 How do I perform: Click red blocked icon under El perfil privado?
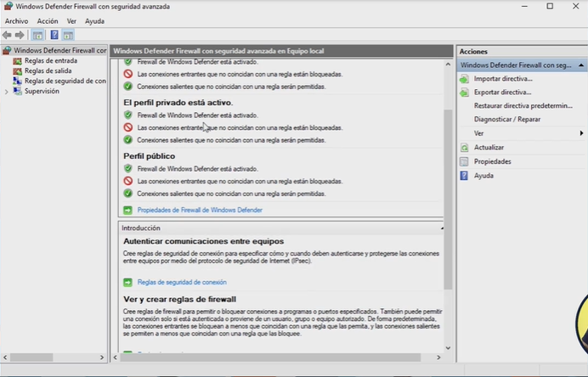[127, 127]
